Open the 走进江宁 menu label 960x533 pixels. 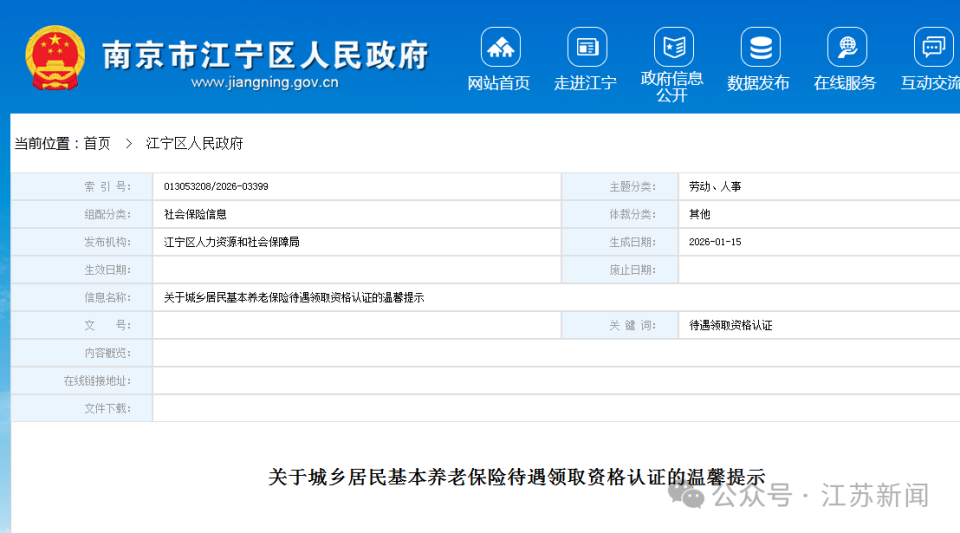tap(585, 83)
